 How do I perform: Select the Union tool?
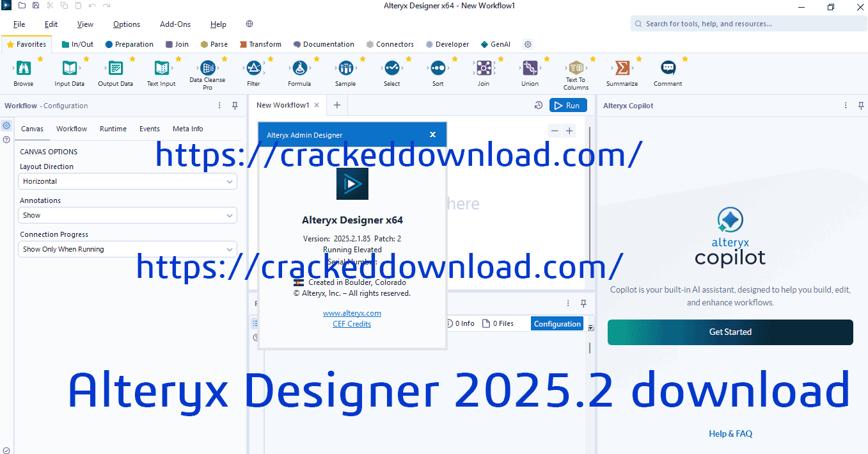(x=530, y=69)
